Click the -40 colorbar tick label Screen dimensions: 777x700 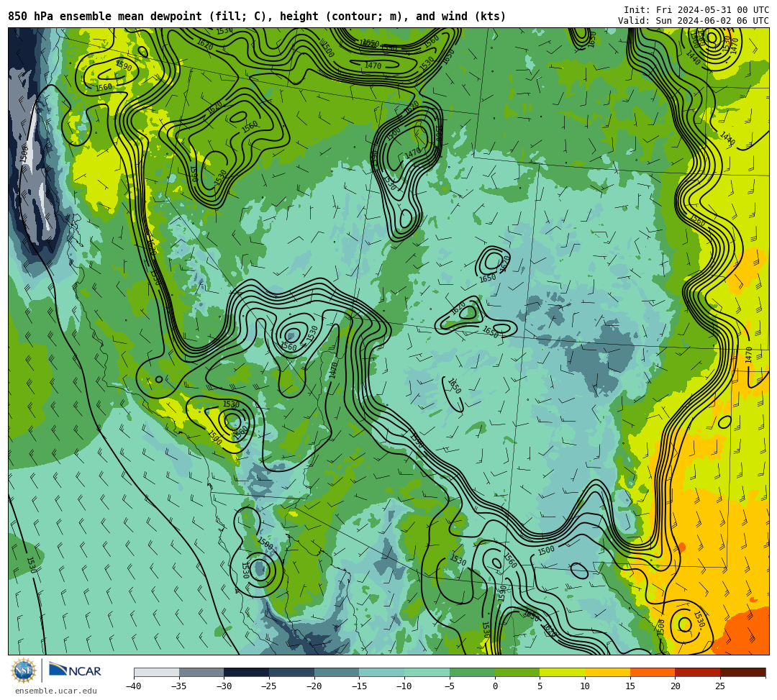coord(134,686)
